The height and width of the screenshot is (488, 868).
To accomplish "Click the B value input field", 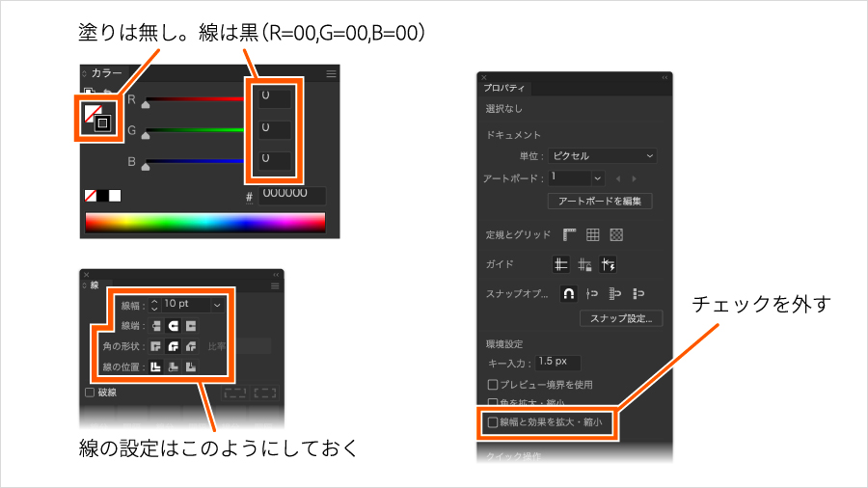I will click(275, 160).
